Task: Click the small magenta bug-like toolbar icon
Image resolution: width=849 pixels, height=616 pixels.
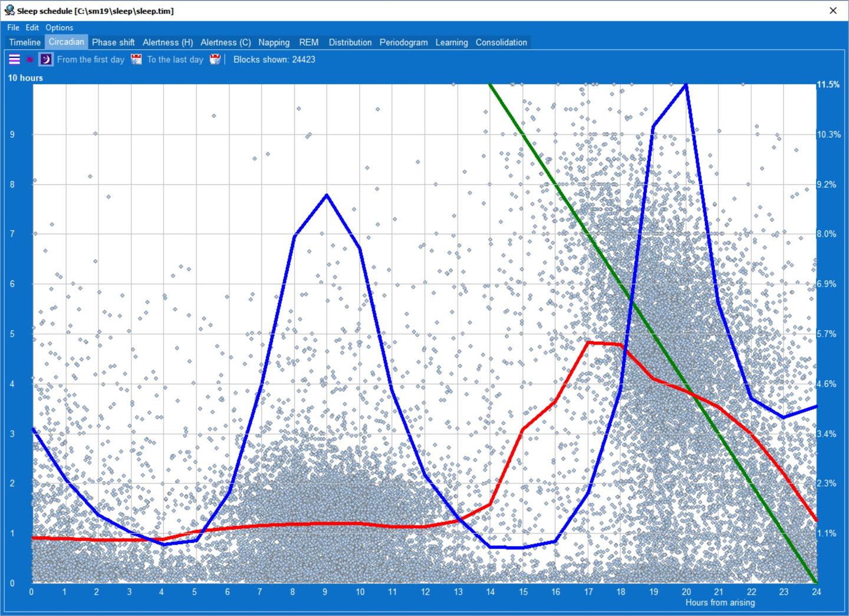Action: point(29,59)
